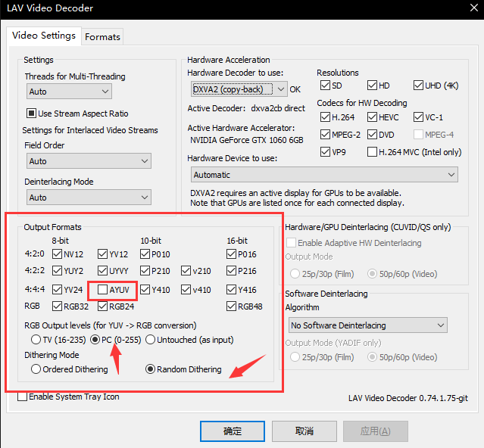Click the LAV Video Decoder 0.74.1.75-git version text

[x=408, y=398]
